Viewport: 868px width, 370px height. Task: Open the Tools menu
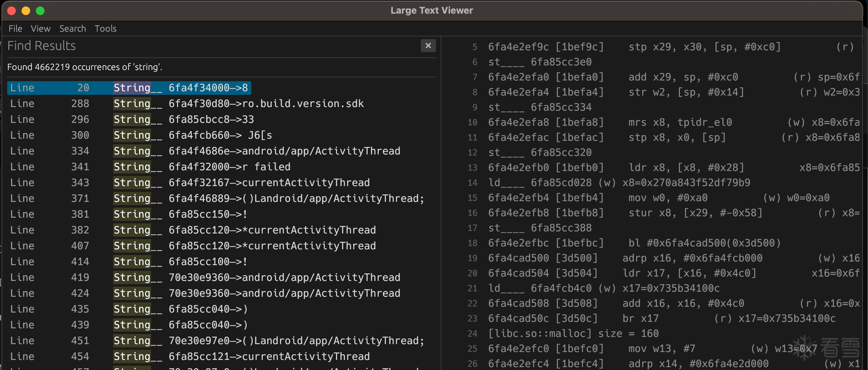tap(106, 28)
